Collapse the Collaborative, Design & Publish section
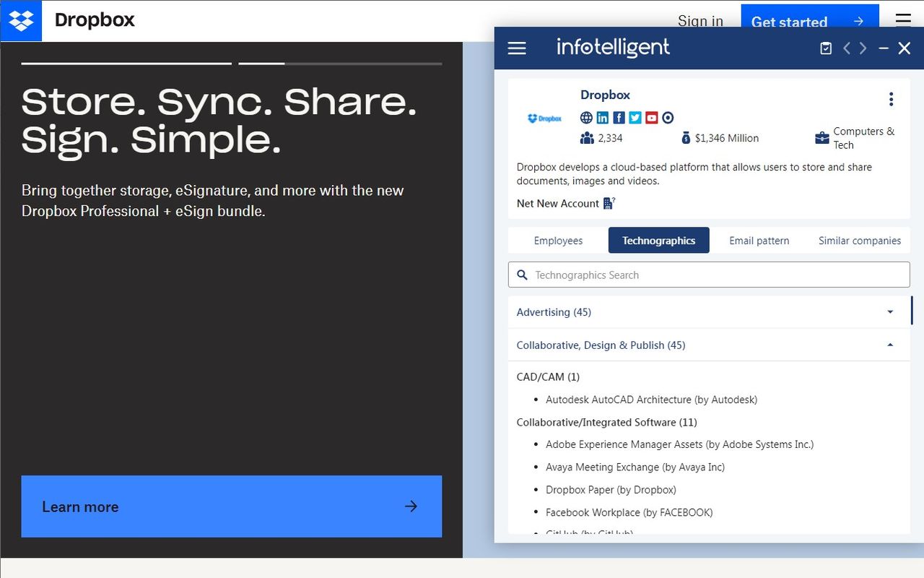 point(710,345)
